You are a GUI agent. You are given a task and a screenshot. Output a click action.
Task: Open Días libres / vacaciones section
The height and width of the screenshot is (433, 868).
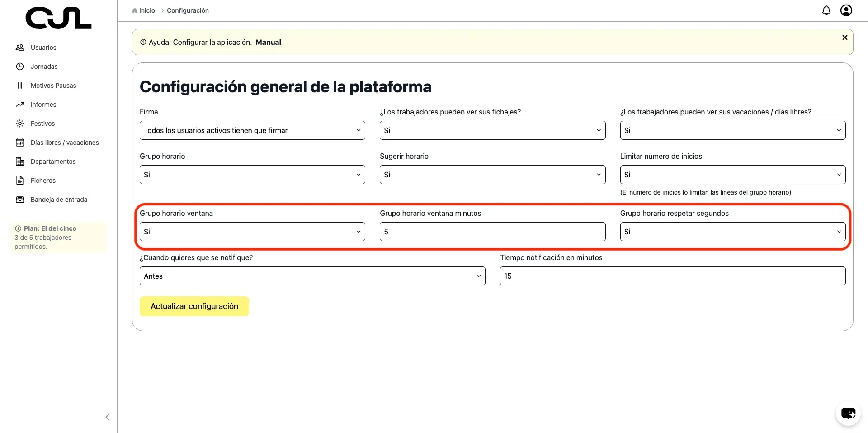coord(65,143)
